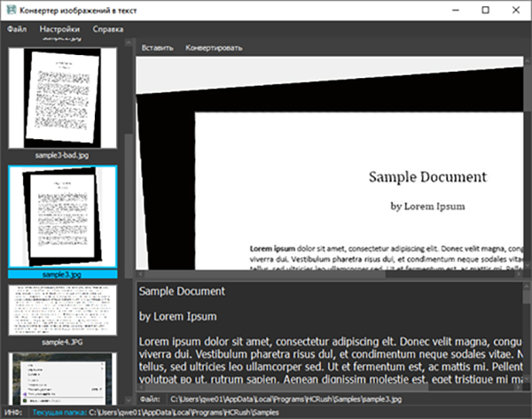
Task: Select the sample4.JPG thumbnail
Action: point(62,310)
